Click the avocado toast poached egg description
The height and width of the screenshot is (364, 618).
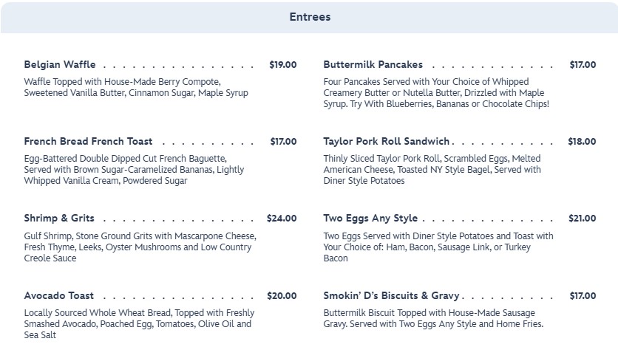pos(137,324)
